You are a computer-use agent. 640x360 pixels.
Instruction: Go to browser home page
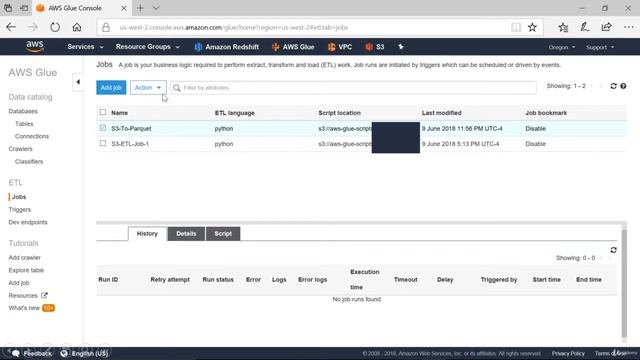click(x=77, y=27)
